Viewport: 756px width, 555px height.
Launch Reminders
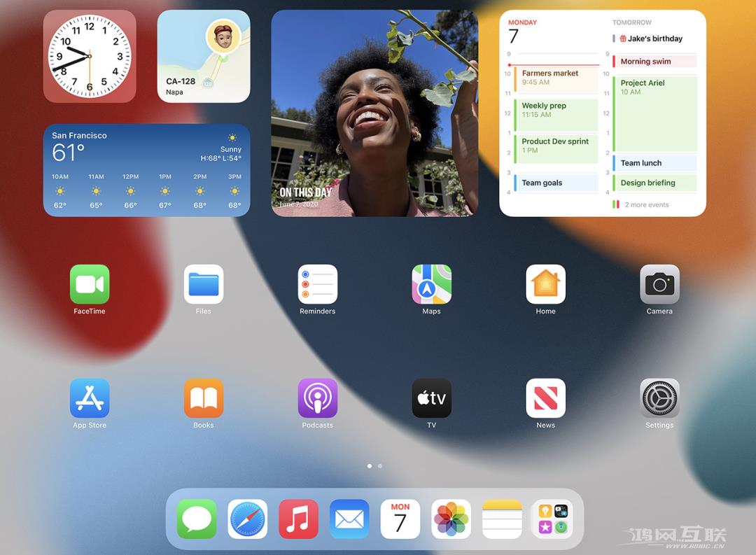pyautogui.click(x=317, y=283)
